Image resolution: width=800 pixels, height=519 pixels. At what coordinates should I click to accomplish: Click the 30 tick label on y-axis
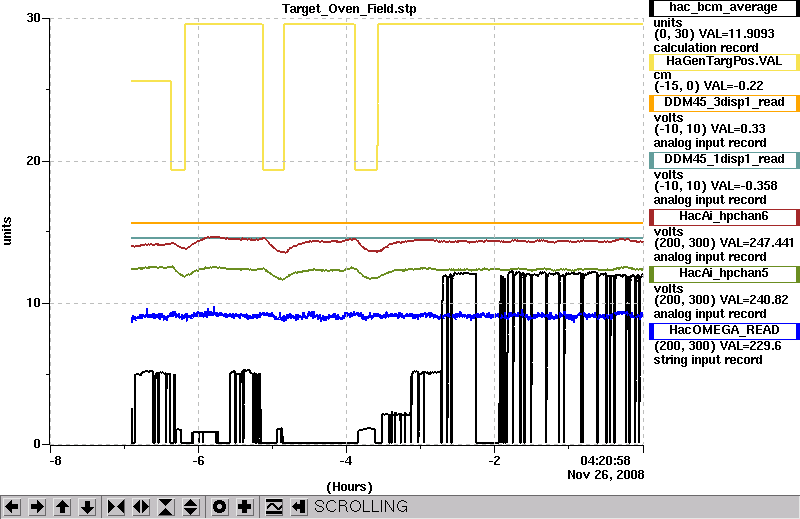[33, 18]
